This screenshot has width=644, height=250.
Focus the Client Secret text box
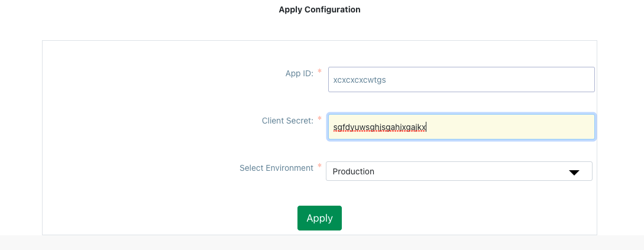[461, 126]
